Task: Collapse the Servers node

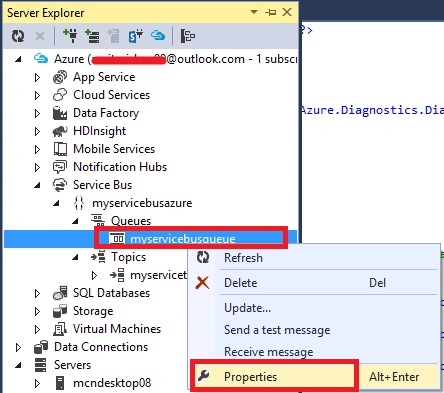Action: point(18,365)
